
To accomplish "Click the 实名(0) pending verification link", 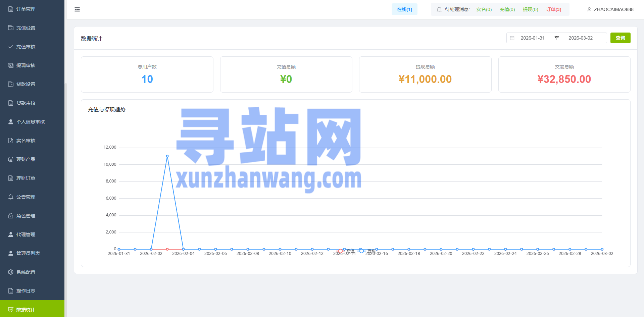I will pyautogui.click(x=484, y=9).
